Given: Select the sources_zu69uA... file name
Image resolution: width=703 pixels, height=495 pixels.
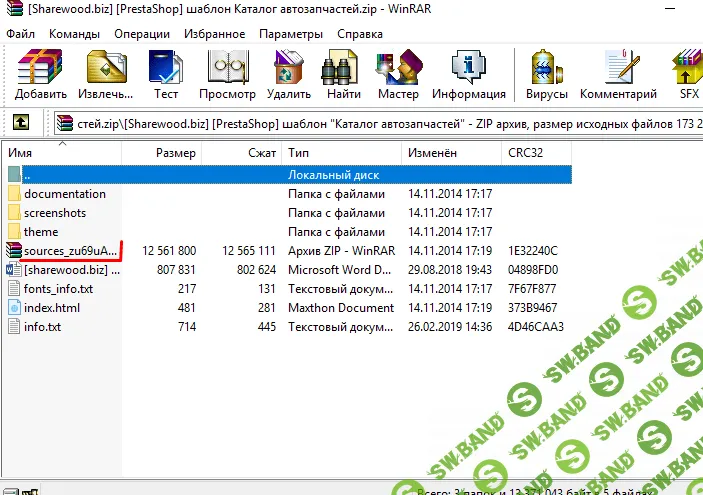Looking at the screenshot, I should click(x=70, y=250).
